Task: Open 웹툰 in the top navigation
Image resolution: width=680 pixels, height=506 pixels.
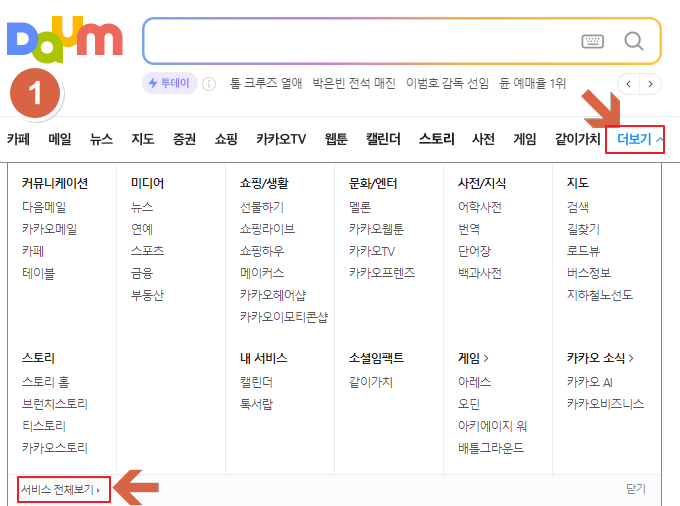Action: pos(336,139)
